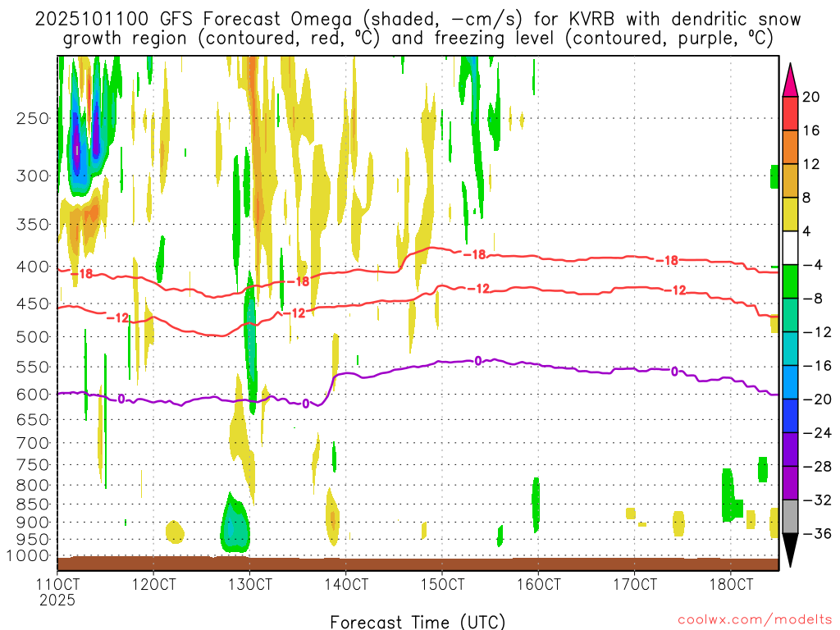840x630 pixels.
Task: Choose the cyan colorbar segment between -12 and -16
Action: pyautogui.click(x=790, y=349)
